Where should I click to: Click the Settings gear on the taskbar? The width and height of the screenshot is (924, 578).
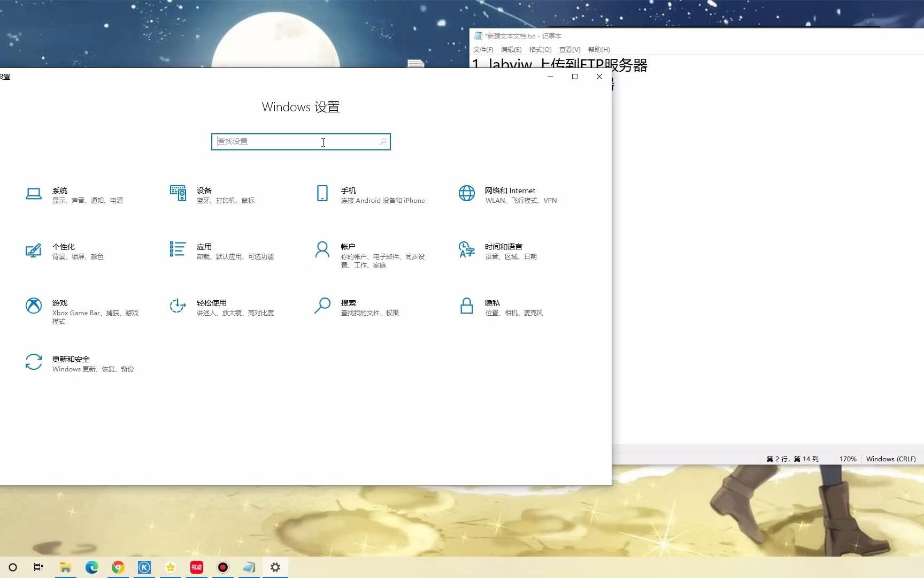pos(275,567)
